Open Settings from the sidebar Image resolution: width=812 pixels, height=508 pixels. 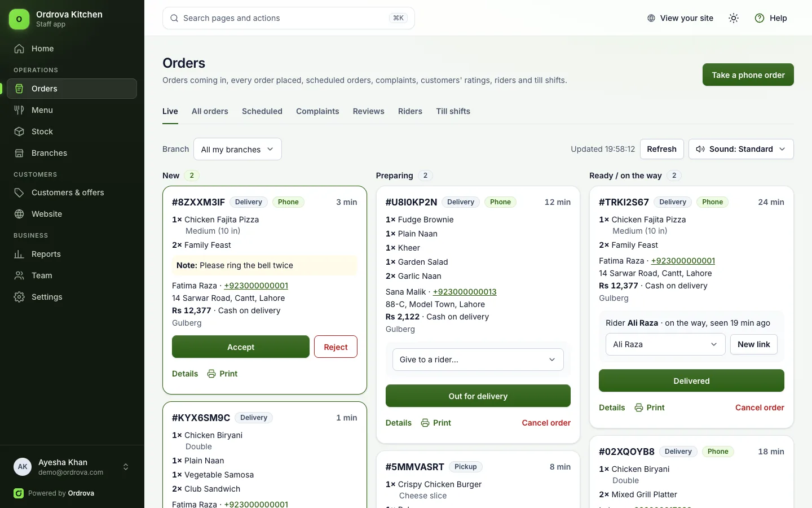point(72,297)
